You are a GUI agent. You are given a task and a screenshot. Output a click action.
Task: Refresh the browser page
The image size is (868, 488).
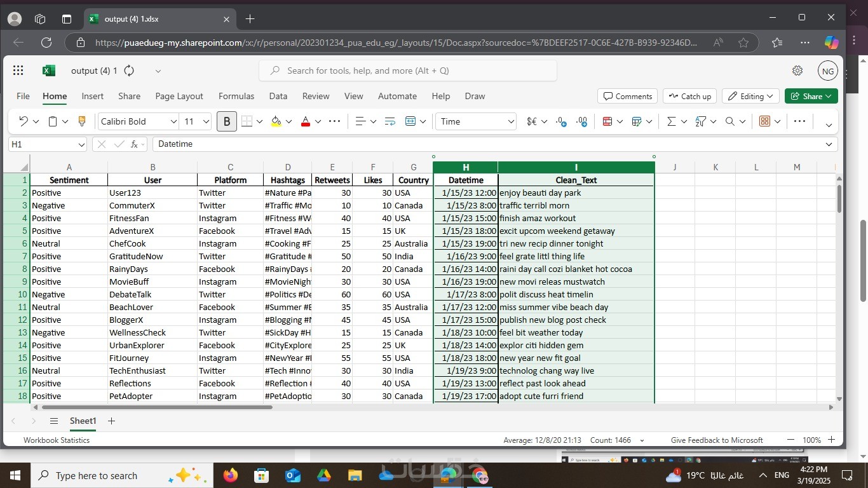46,43
